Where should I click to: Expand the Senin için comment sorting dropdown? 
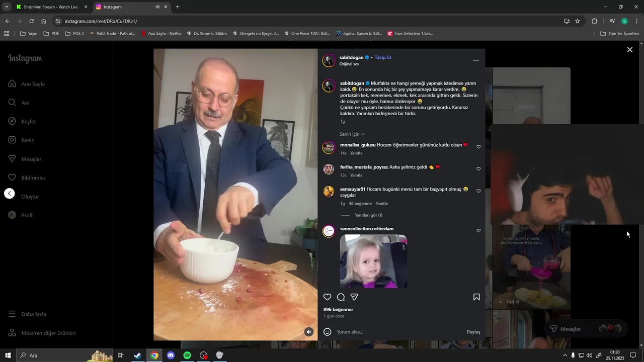click(352, 134)
